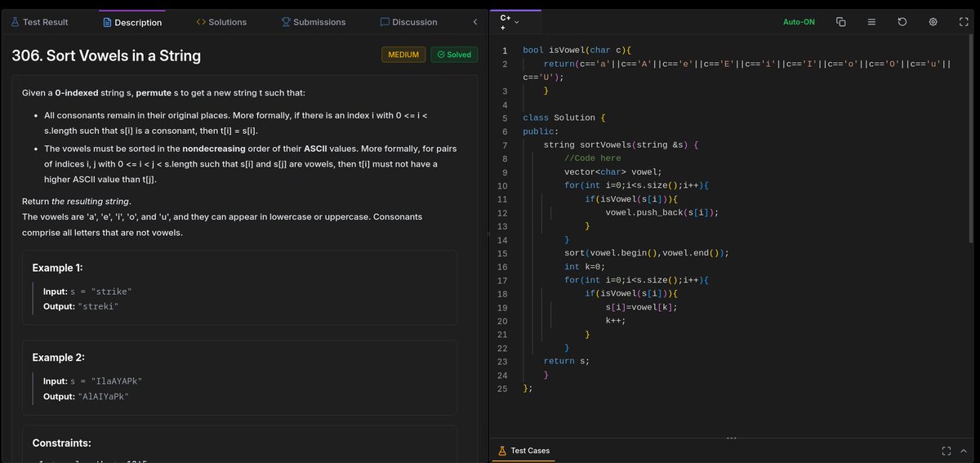Viewport: 980px width, 463px height.
Task: Open the Discussion tab
Action: (409, 22)
